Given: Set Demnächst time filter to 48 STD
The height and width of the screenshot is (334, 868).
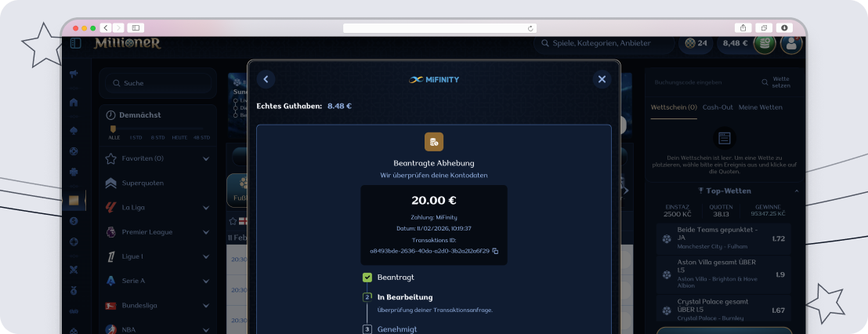Looking at the screenshot, I should tap(201, 137).
